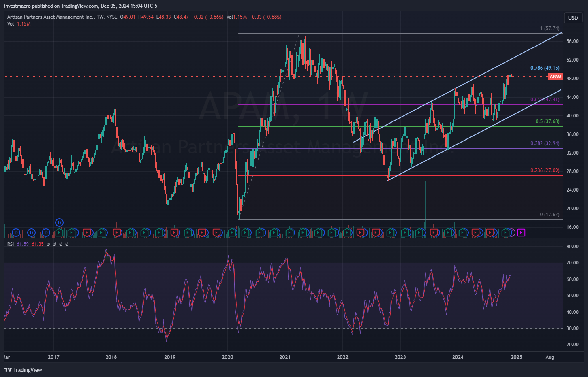Click the 56.00 price axis label
This screenshot has height=377, width=588.
[x=573, y=41]
